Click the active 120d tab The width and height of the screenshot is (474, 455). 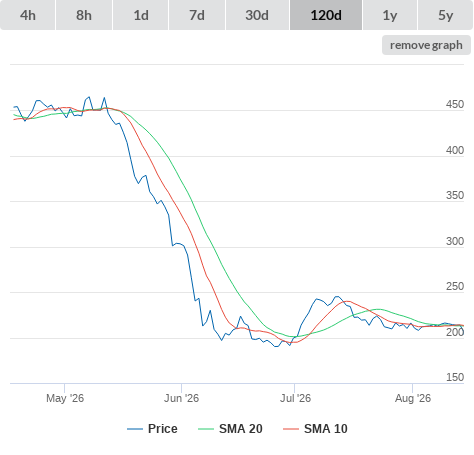326,15
